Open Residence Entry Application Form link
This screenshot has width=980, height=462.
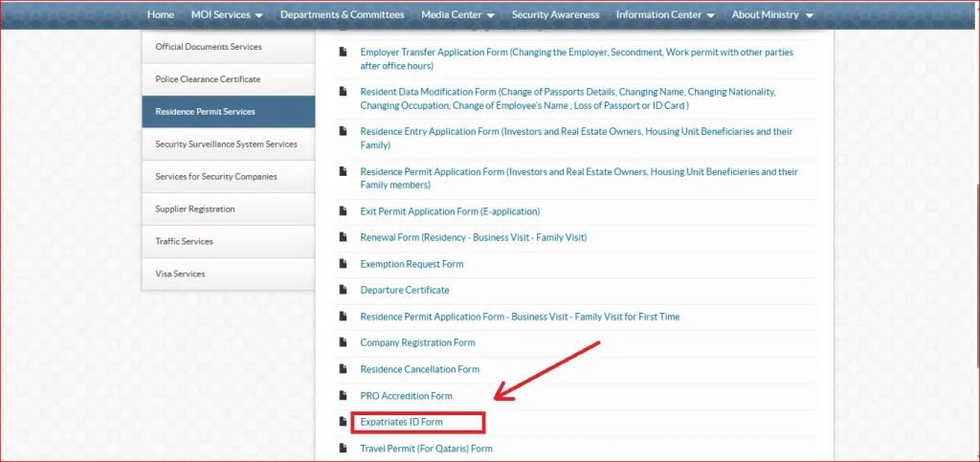[576, 139]
